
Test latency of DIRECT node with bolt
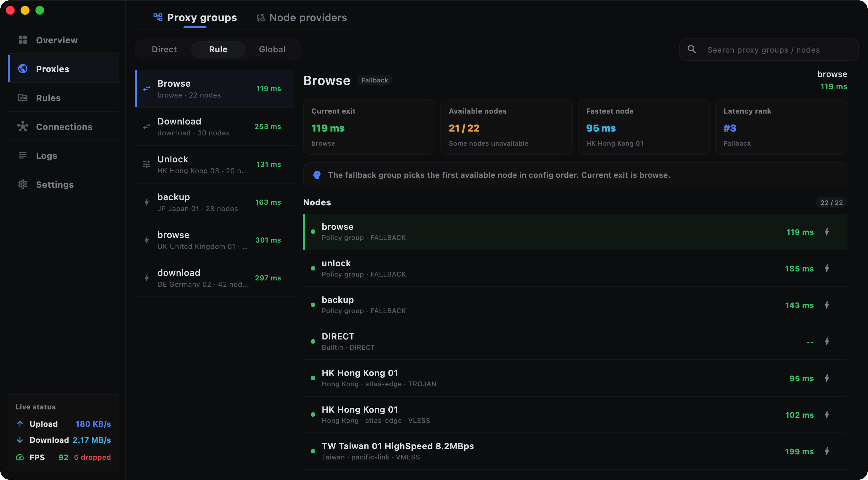827,342
